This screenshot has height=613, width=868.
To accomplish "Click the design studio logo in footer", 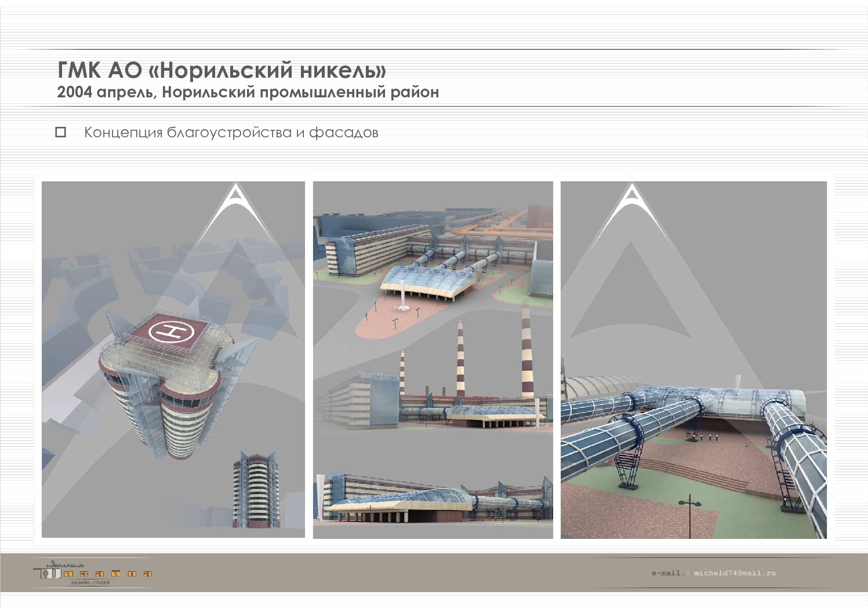I will [x=93, y=572].
